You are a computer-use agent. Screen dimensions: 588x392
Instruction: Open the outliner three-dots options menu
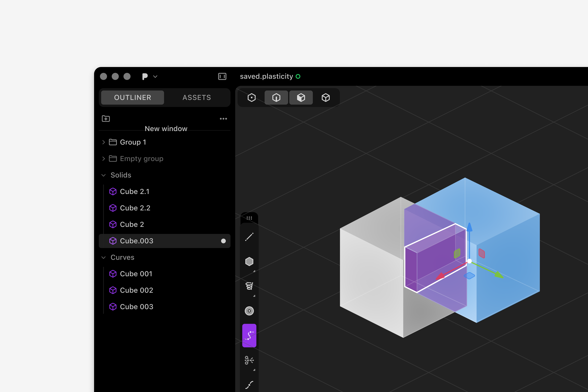click(223, 119)
